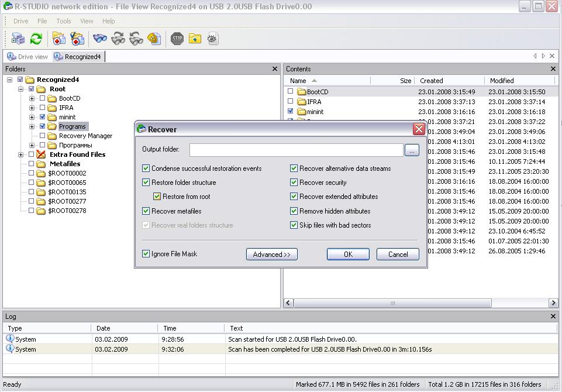This screenshot has width=562, height=392.
Task: Click the Up one level folder icon
Action: (x=195, y=39)
